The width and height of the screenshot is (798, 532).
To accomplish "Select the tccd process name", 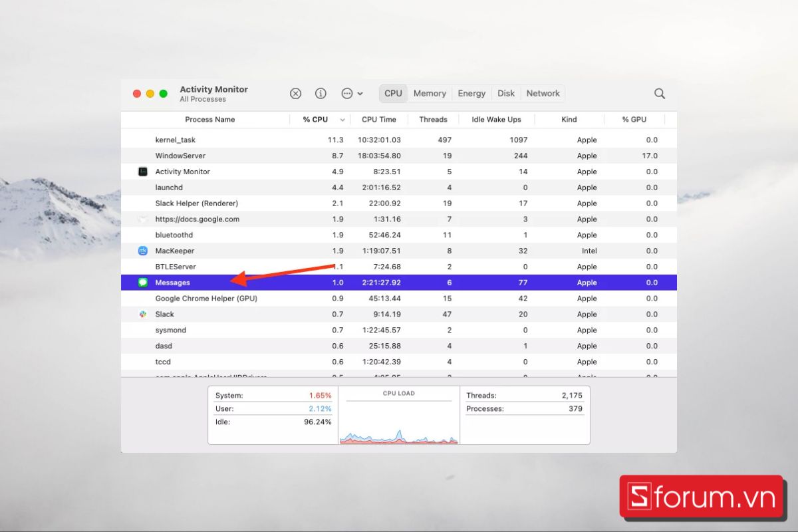I will coord(163,362).
